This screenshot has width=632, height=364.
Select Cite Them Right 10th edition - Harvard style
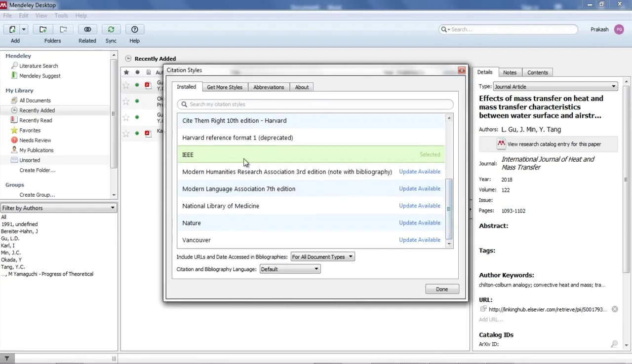tap(311, 120)
